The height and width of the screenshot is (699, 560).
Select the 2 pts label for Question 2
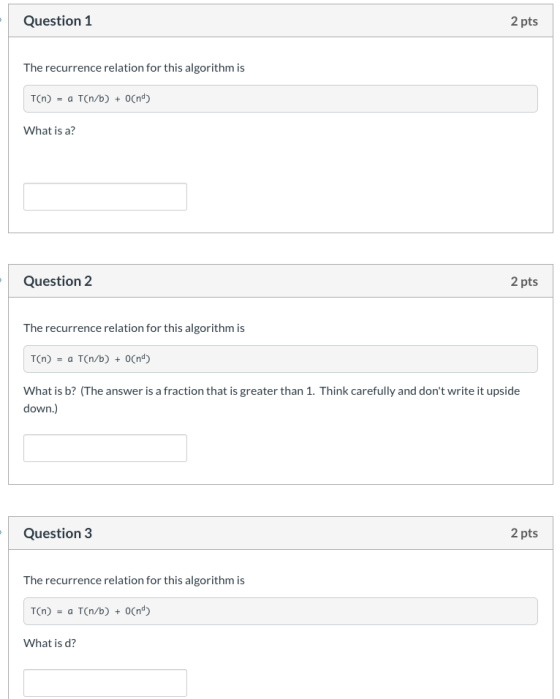pyautogui.click(x=524, y=281)
